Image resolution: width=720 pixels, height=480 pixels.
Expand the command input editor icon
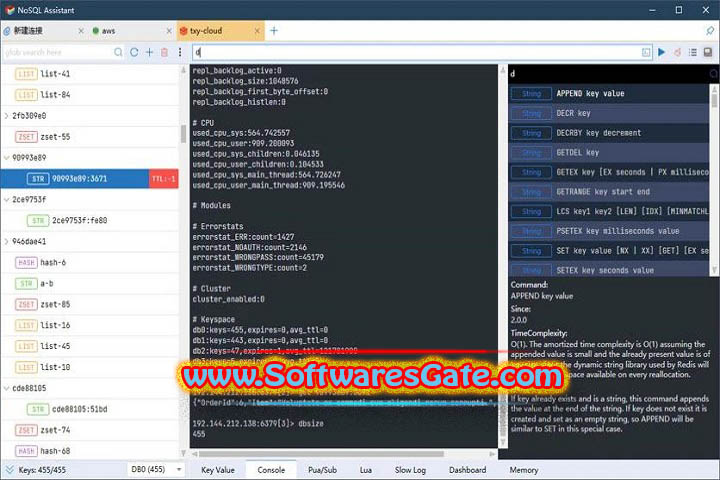tap(646, 52)
